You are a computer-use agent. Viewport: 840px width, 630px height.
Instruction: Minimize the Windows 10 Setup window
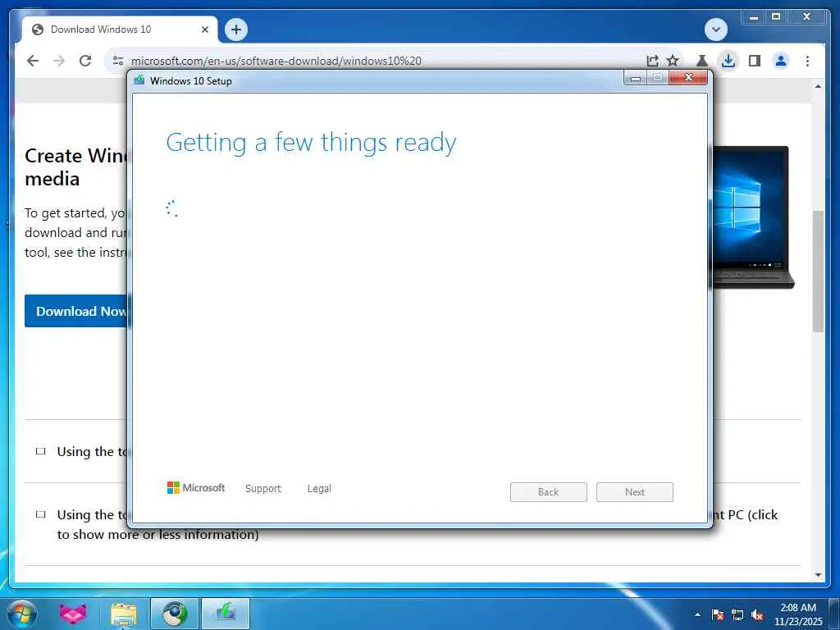(x=636, y=78)
